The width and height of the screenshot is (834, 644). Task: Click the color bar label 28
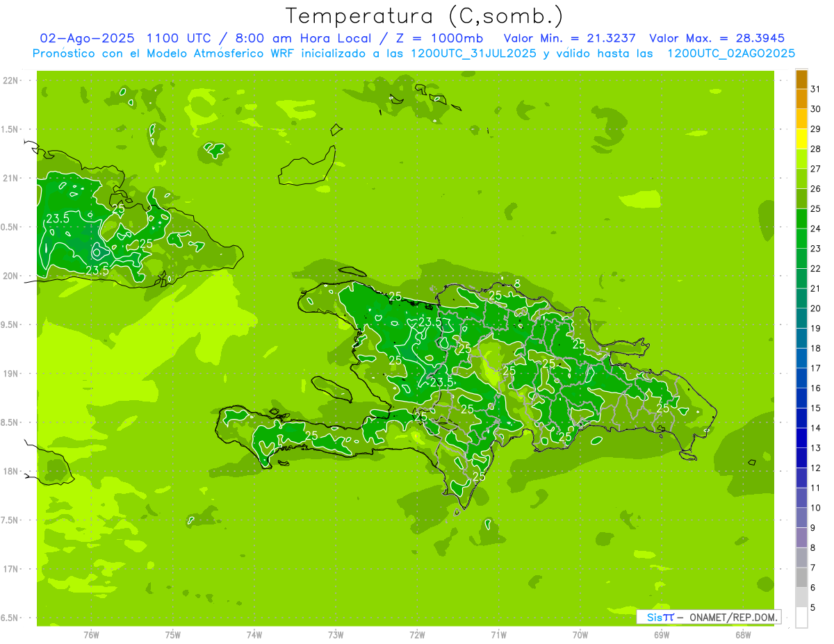[816, 149]
